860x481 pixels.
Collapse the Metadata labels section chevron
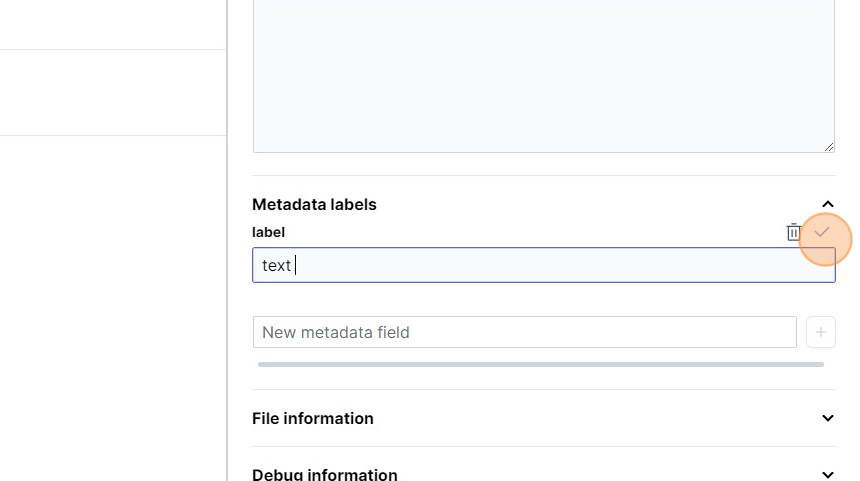[827, 205]
